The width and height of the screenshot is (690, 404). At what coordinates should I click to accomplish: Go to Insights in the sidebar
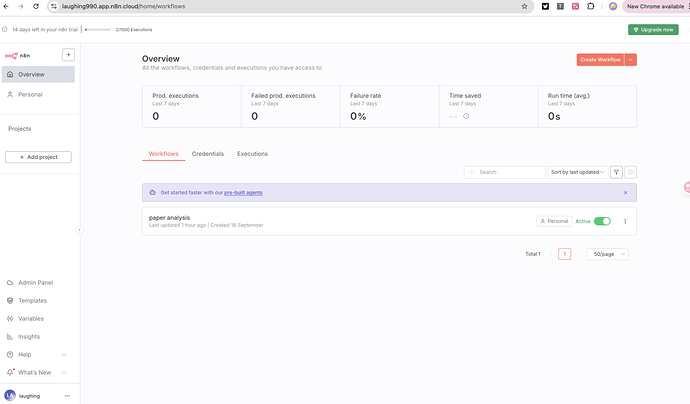click(29, 336)
